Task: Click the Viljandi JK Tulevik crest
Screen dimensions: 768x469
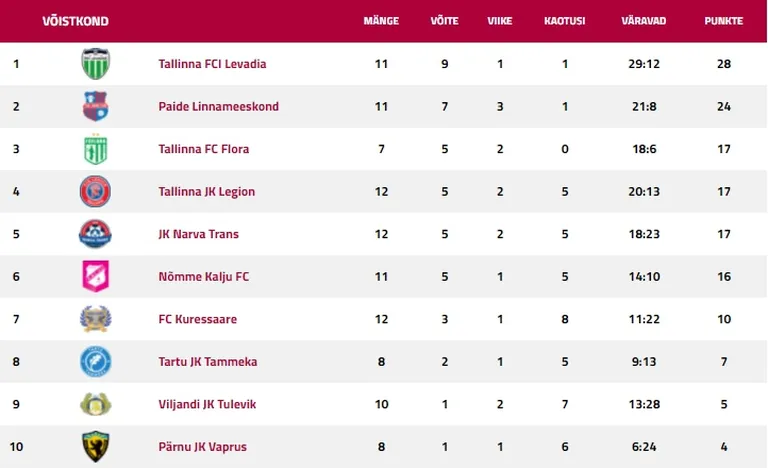Action: (96, 404)
